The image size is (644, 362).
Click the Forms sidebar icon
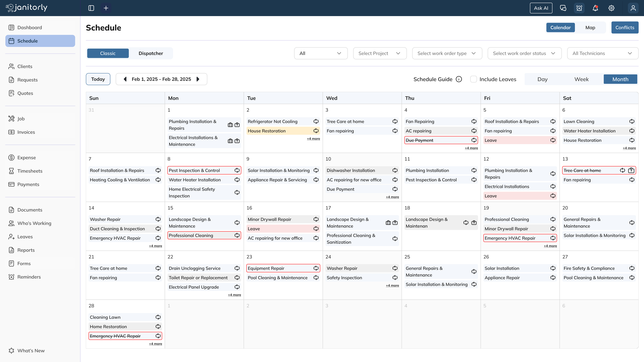(11, 264)
